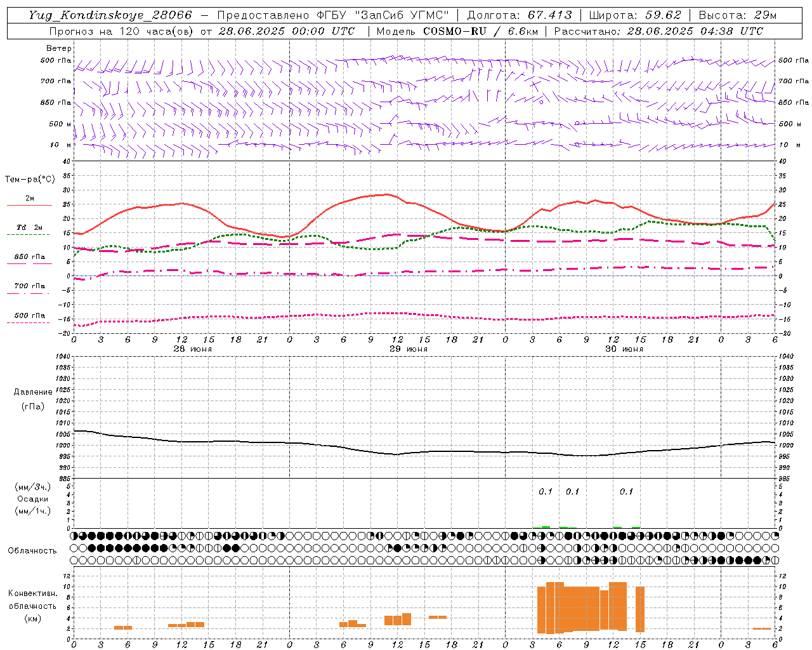Viewport: 812px width, 650px height.
Task: Click solid red line sample under '2м' legend
Action: point(29,206)
